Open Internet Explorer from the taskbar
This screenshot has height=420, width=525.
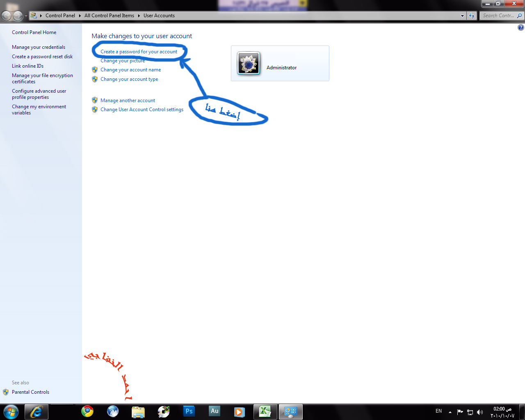(37, 411)
